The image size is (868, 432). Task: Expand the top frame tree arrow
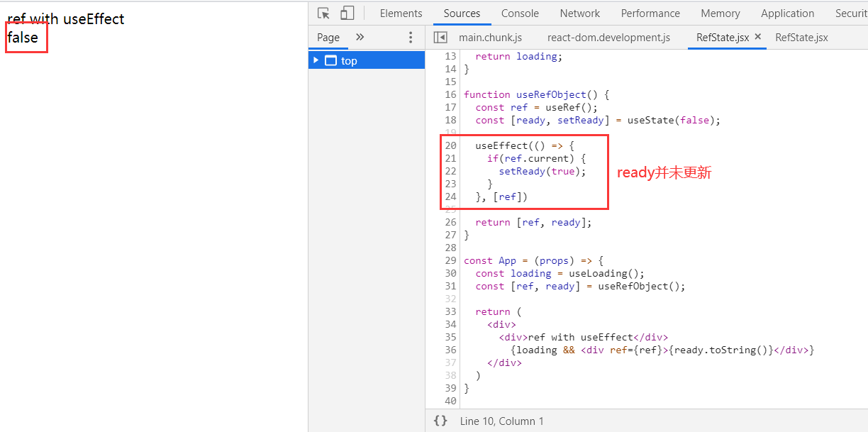click(x=316, y=60)
